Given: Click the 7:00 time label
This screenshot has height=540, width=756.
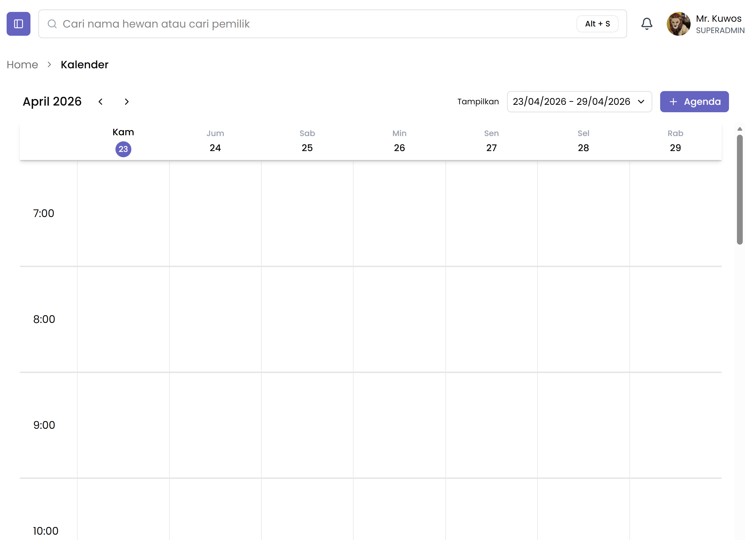Looking at the screenshot, I should click(44, 213).
